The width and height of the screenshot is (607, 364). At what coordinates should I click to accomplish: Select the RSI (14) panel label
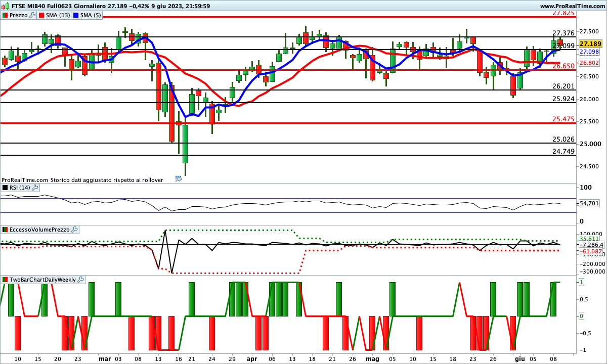pyautogui.click(x=20, y=188)
